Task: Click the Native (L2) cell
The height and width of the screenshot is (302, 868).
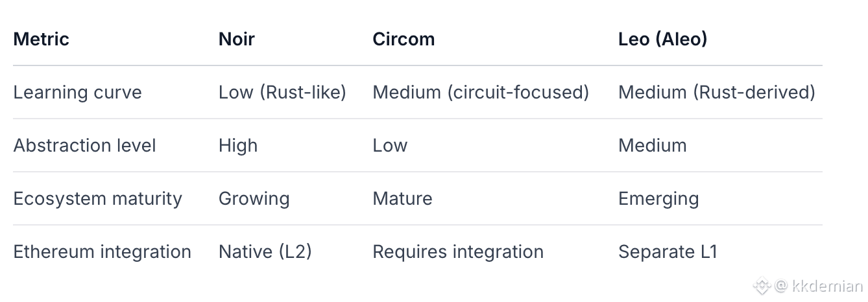Action: (x=265, y=251)
